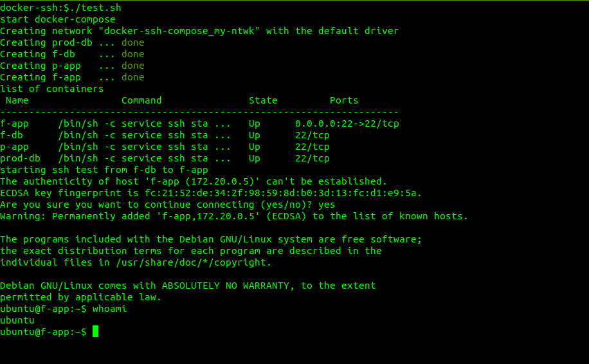
Task: Click the 'start docker-compose' line
Action: (x=58, y=19)
